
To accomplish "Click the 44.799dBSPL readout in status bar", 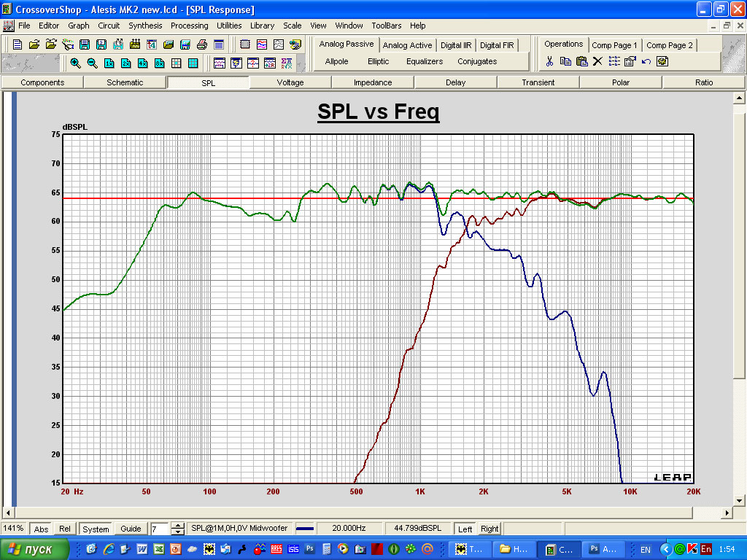I will click(417, 528).
